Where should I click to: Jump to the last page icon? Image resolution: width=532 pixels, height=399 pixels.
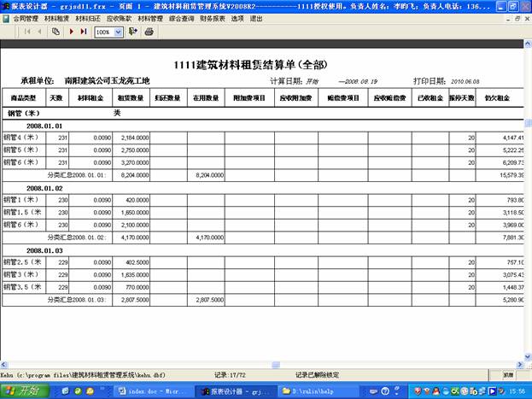pyautogui.click(x=84, y=31)
